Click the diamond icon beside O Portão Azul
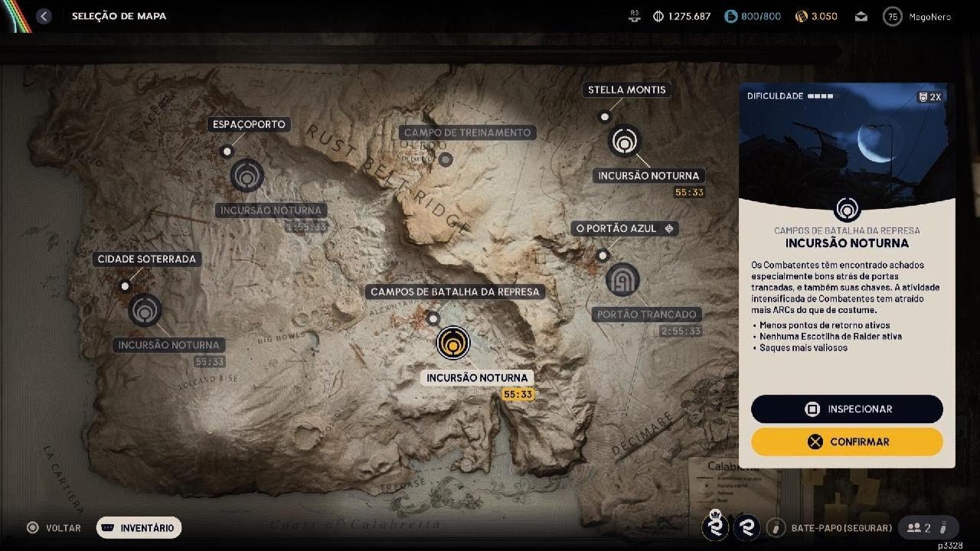The image size is (980, 551). (669, 228)
